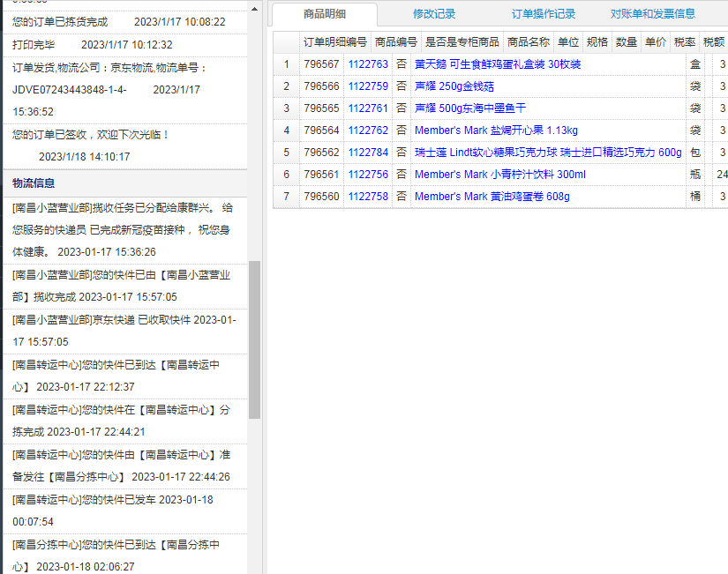Click Member's Mark 小青柠汁饮料 300ml link

(x=500, y=175)
